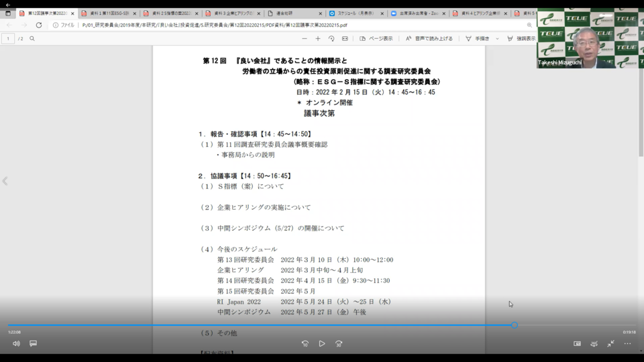Click 音声で読み上げる read aloud

click(x=429, y=39)
